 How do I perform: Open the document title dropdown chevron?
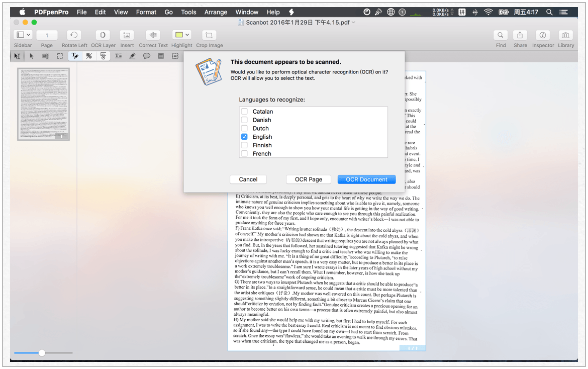click(353, 23)
